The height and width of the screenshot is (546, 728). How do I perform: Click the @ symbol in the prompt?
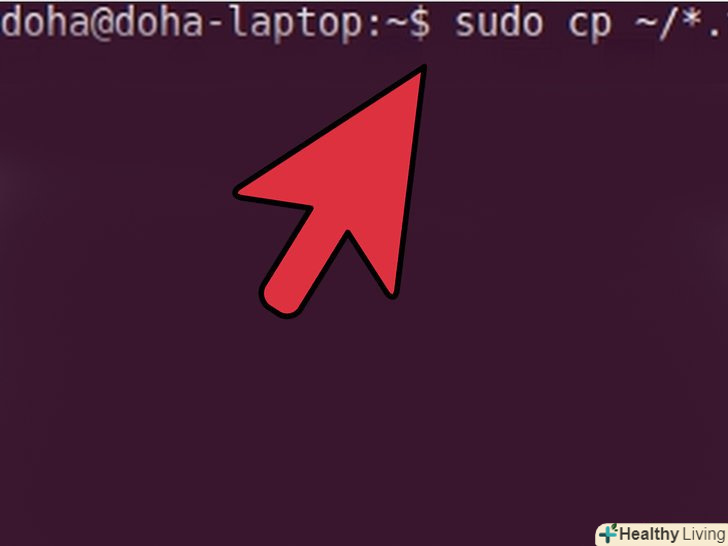coord(102,24)
